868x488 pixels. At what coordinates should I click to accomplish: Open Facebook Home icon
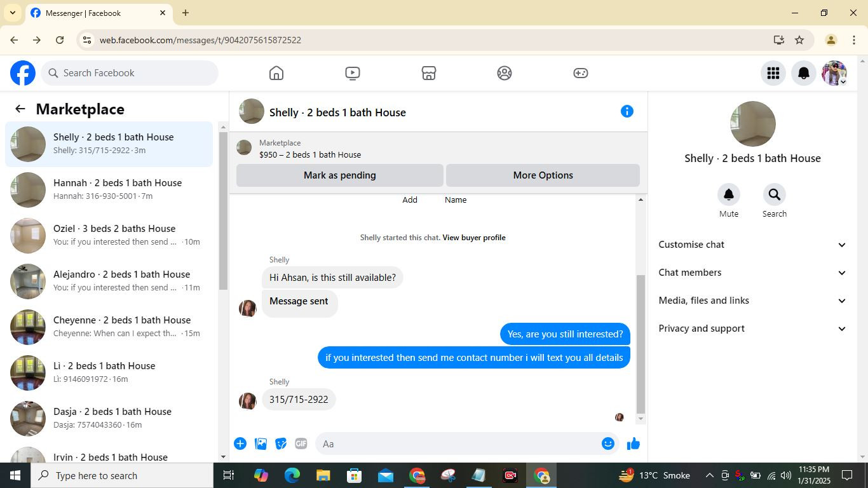tap(276, 73)
